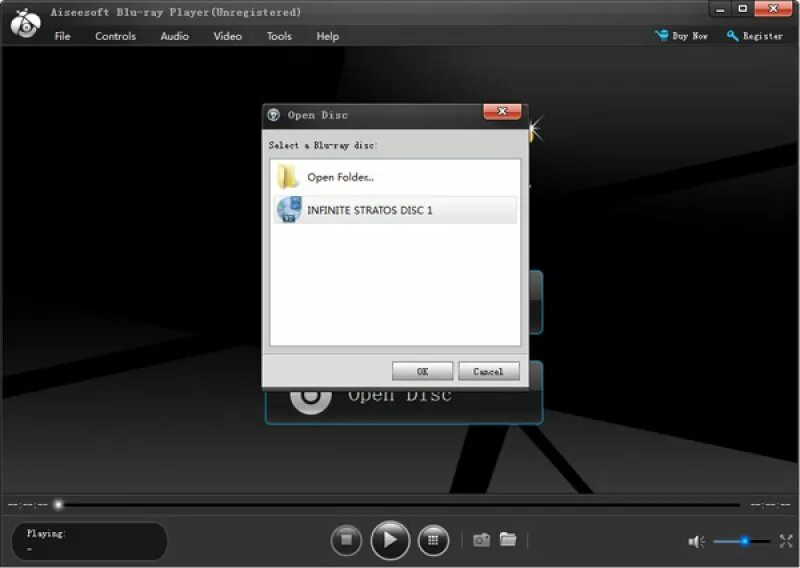Close the Open Disc dialog

502,111
